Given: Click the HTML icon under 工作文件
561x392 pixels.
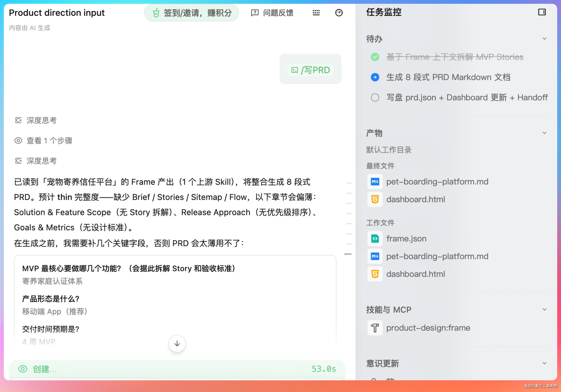Looking at the screenshot, I should click(x=375, y=274).
